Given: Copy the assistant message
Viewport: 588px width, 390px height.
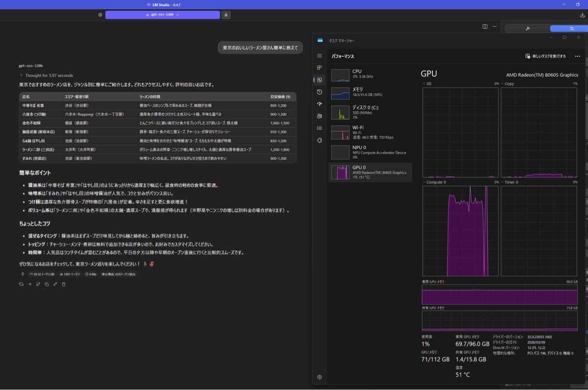Looking at the screenshot, I should 47,284.
